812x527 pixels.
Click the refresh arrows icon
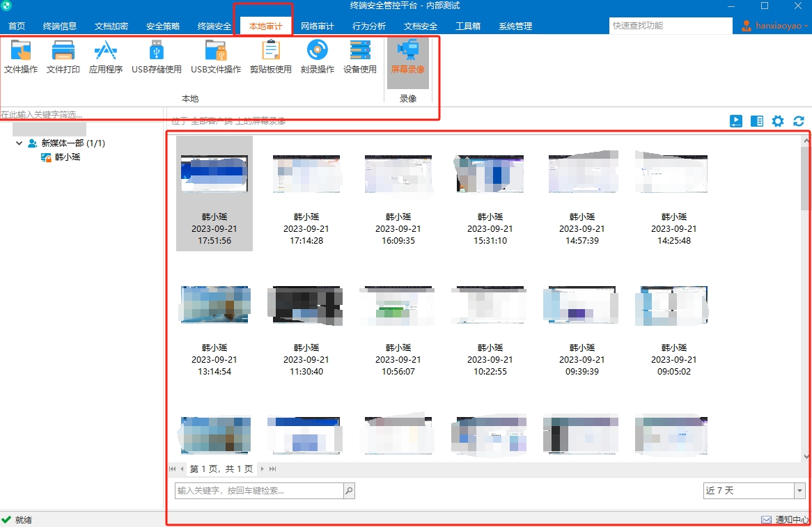click(799, 121)
